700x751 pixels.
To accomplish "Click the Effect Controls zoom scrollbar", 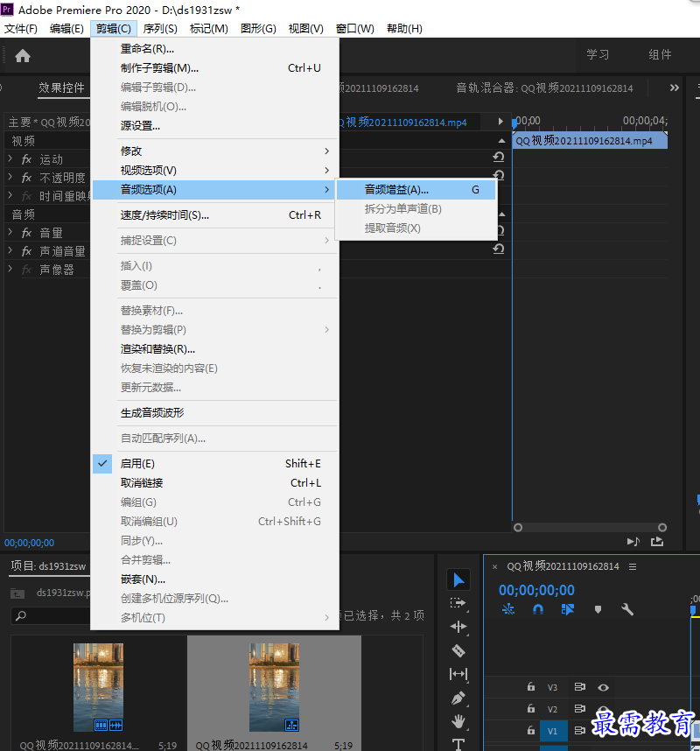I will click(590, 527).
